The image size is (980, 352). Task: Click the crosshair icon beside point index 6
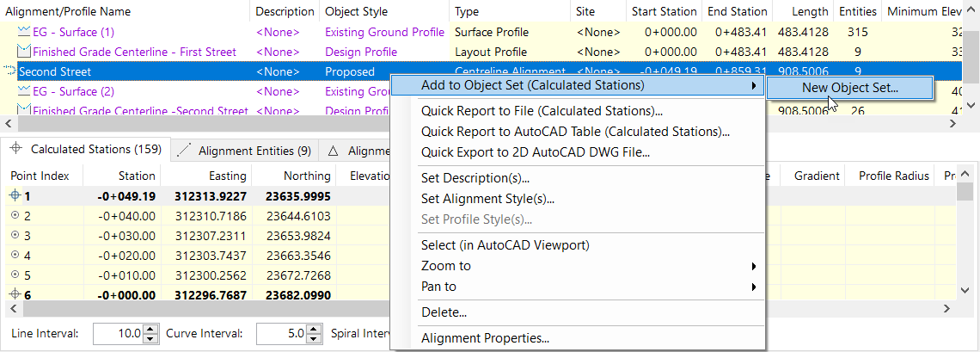[15, 294]
